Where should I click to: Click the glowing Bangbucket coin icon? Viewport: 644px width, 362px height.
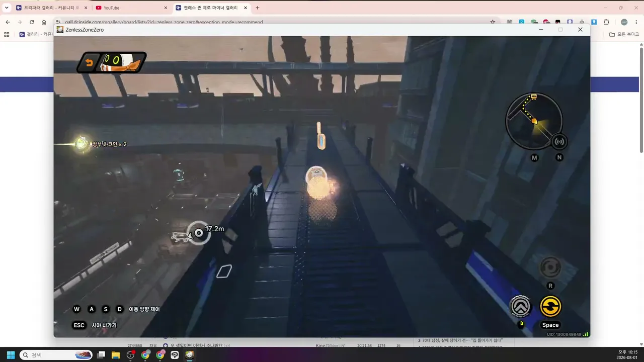(x=81, y=144)
